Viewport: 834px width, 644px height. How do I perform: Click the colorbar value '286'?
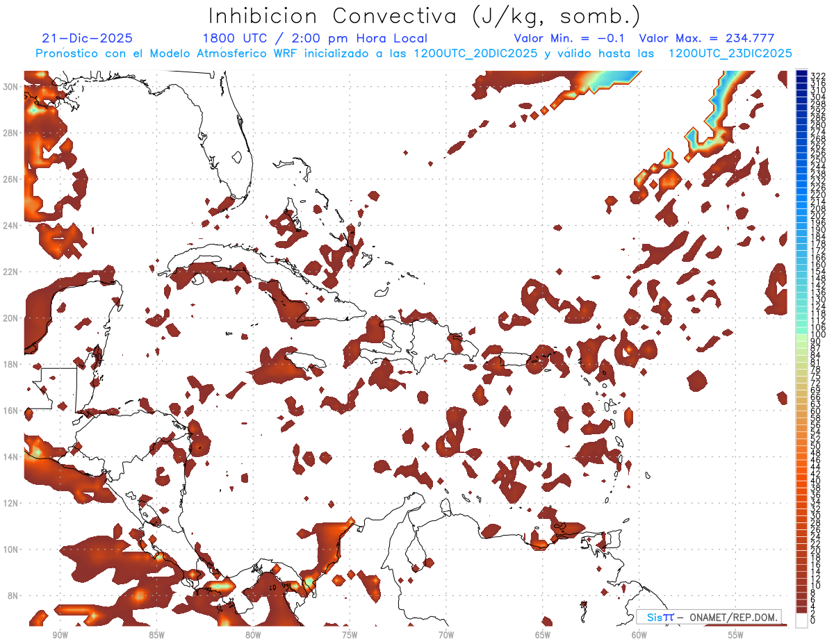tap(818, 118)
